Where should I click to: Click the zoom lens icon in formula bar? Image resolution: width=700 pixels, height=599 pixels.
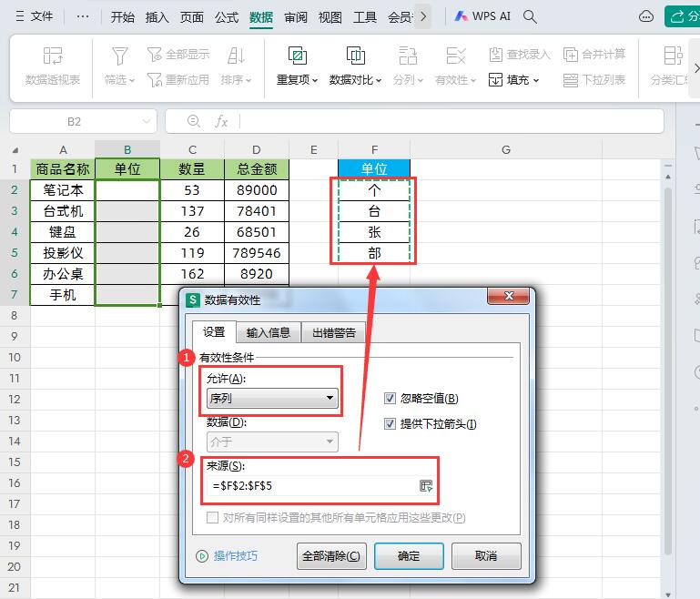[193, 121]
